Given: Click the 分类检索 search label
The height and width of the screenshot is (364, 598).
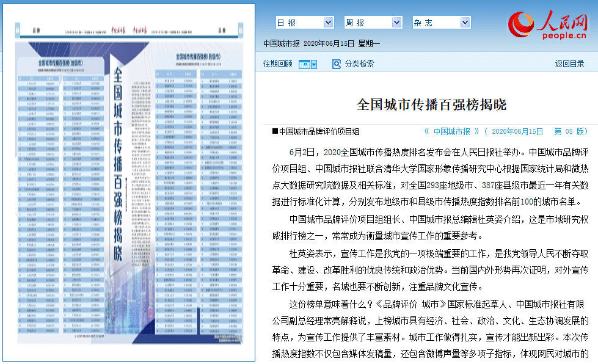Looking at the screenshot, I should [x=359, y=64].
